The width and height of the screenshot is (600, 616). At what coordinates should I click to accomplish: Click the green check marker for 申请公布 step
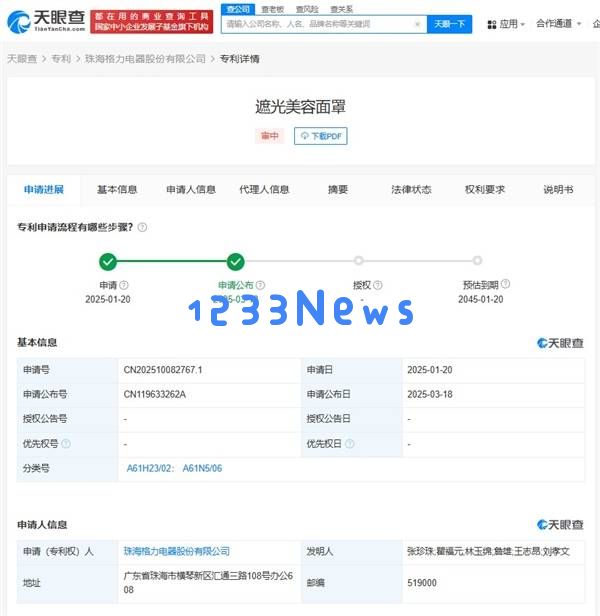tap(236, 262)
